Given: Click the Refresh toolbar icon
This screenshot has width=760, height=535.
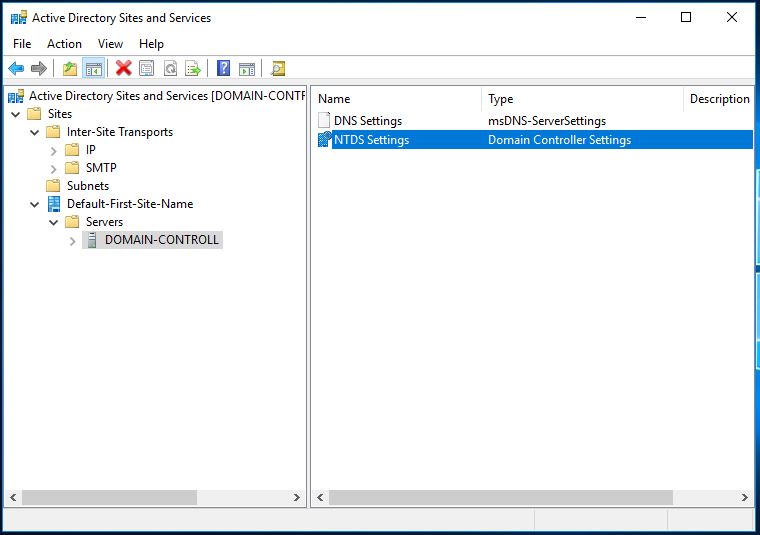Looking at the screenshot, I should 170,69.
